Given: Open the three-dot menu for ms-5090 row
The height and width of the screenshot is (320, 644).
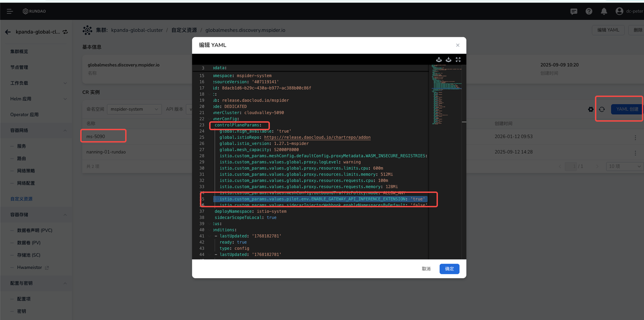Looking at the screenshot, I should [x=635, y=137].
